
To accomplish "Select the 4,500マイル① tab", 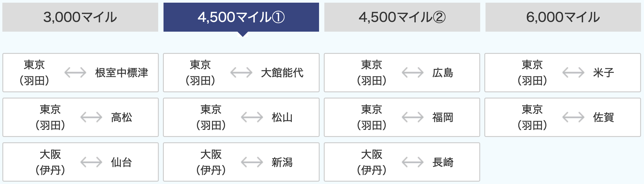I will coord(241,17).
